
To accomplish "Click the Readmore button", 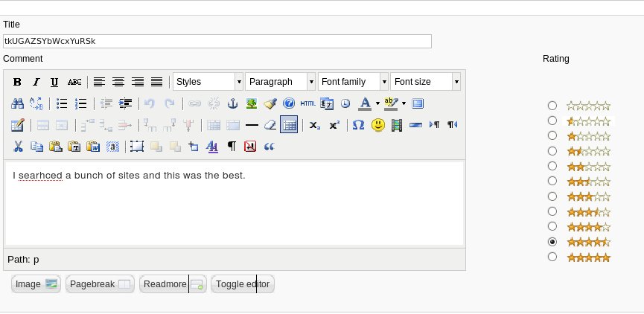I will pos(173,284).
